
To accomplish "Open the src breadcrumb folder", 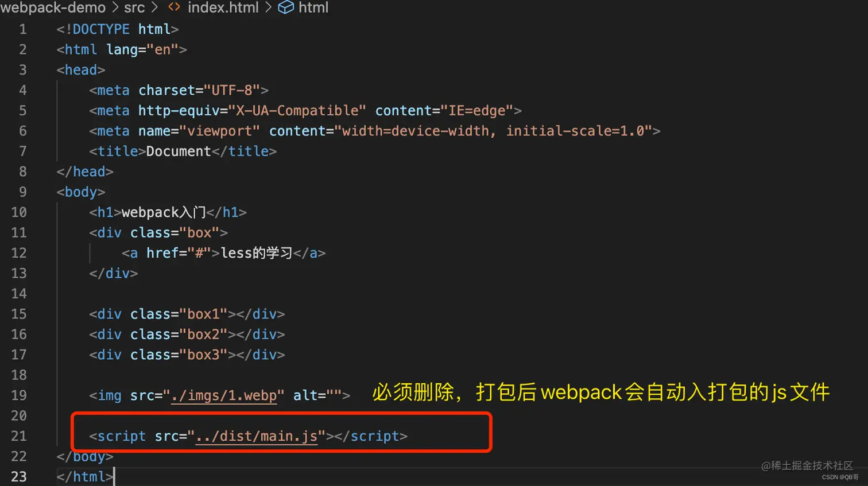I will pos(134,7).
